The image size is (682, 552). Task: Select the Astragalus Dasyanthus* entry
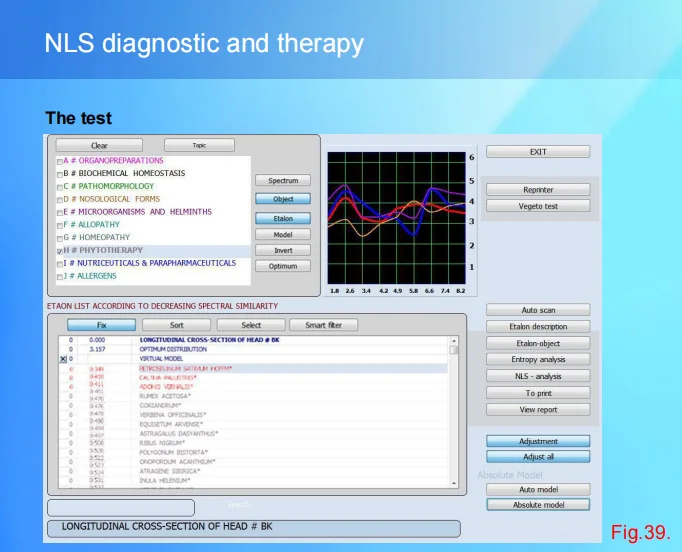coord(253,434)
